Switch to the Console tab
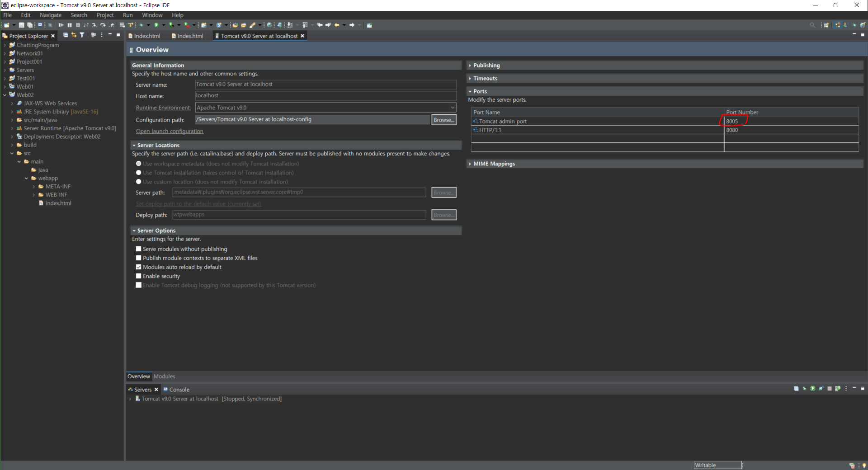Image resolution: width=868 pixels, height=470 pixels. [x=176, y=390]
